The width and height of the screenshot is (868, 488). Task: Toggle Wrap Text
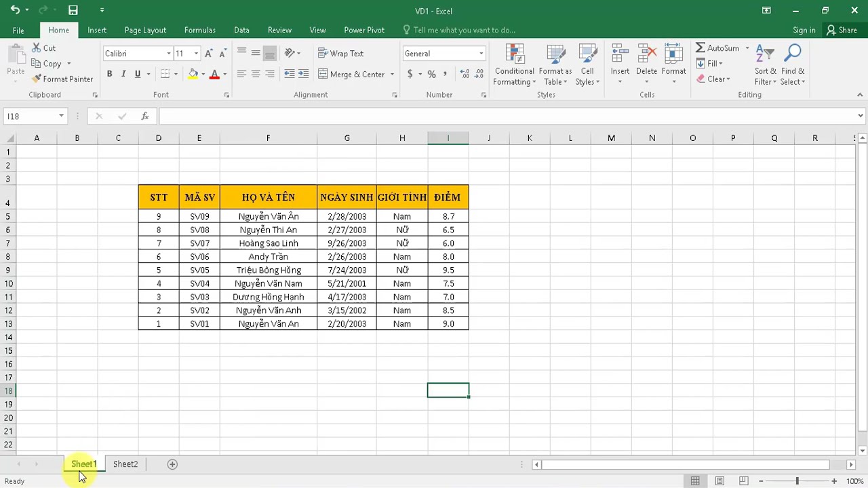pyautogui.click(x=341, y=54)
